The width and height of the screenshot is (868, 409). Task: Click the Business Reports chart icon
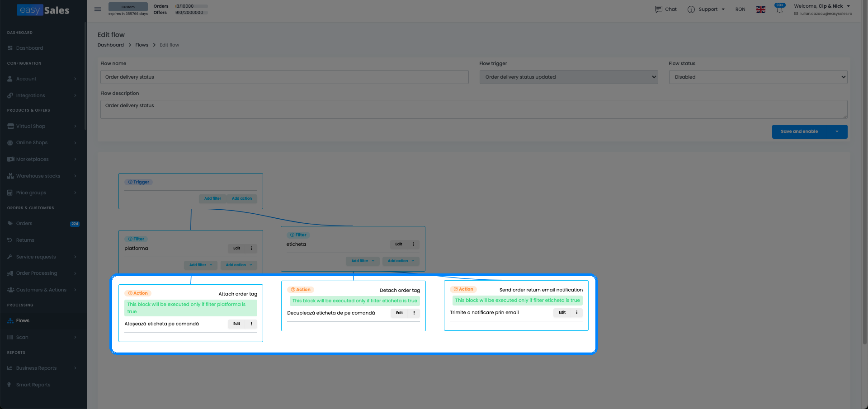pyautogui.click(x=10, y=368)
